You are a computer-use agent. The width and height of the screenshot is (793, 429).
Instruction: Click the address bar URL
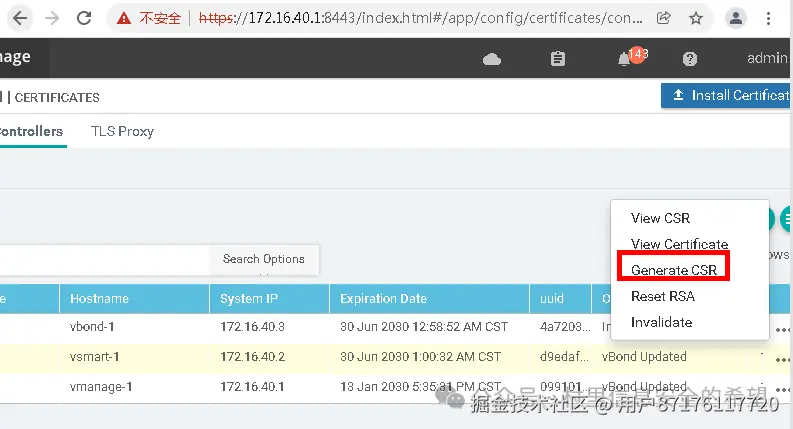tap(421, 18)
